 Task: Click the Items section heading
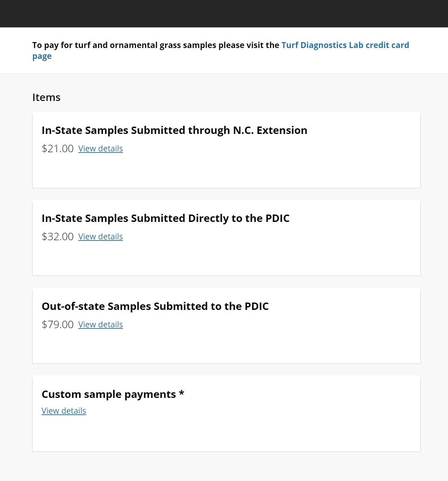(46, 97)
